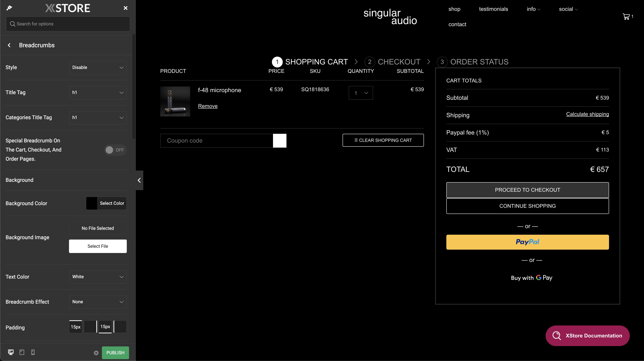Toggle Special Breadcrumb on cart pages switch
This screenshot has height=361, width=644.
tap(115, 150)
